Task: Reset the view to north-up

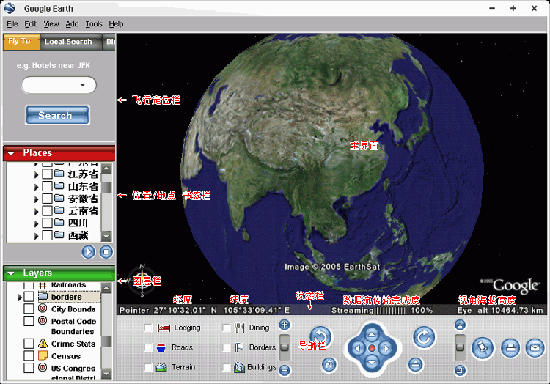Action: point(329,365)
